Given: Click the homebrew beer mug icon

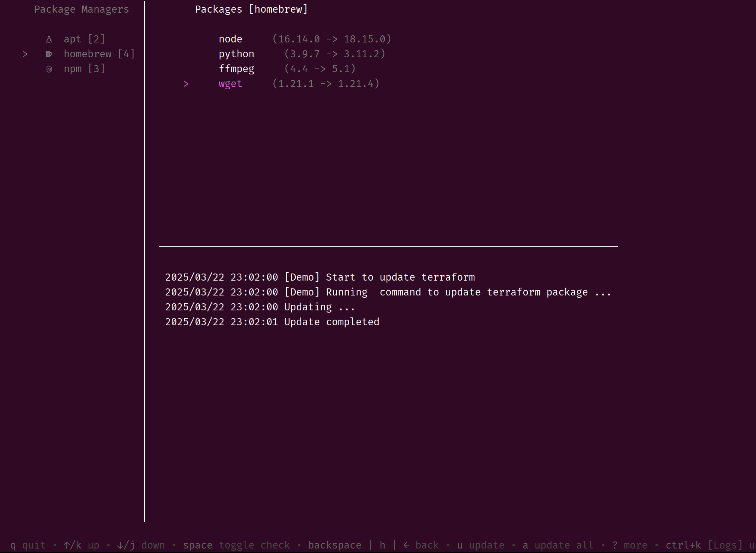Looking at the screenshot, I should click(x=49, y=54).
